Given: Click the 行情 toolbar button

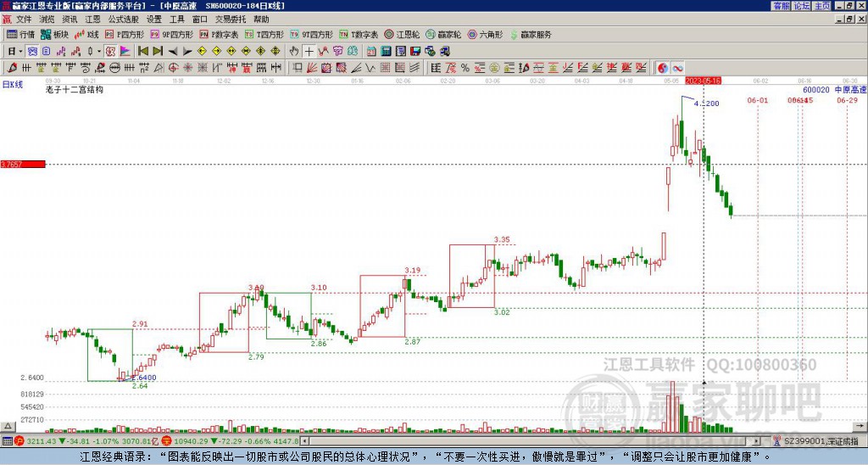Looking at the screenshot, I should coord(21,34).
